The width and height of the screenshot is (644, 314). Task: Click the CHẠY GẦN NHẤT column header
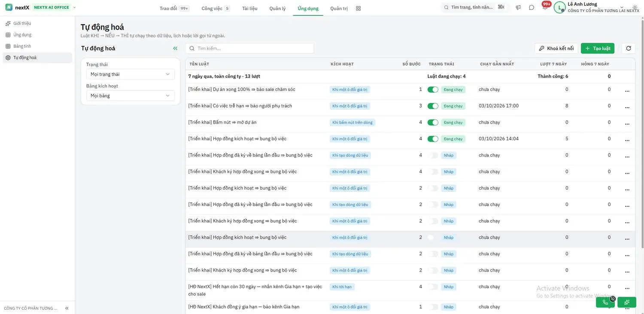pyautogui.click(x=497, y=64)
